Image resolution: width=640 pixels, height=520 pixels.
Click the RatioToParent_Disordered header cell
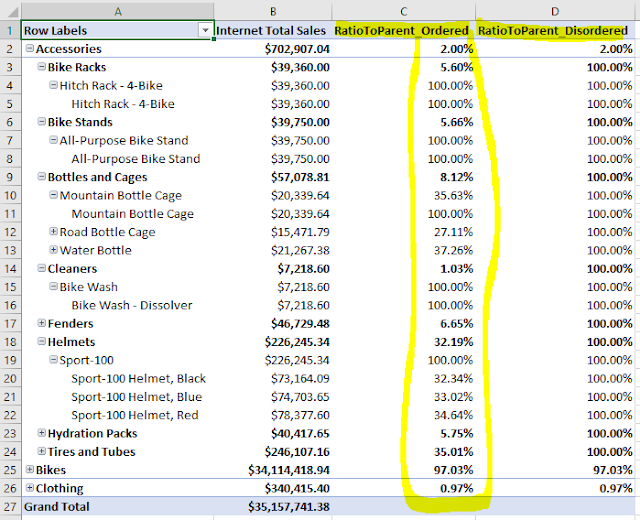tap(555, 31)
